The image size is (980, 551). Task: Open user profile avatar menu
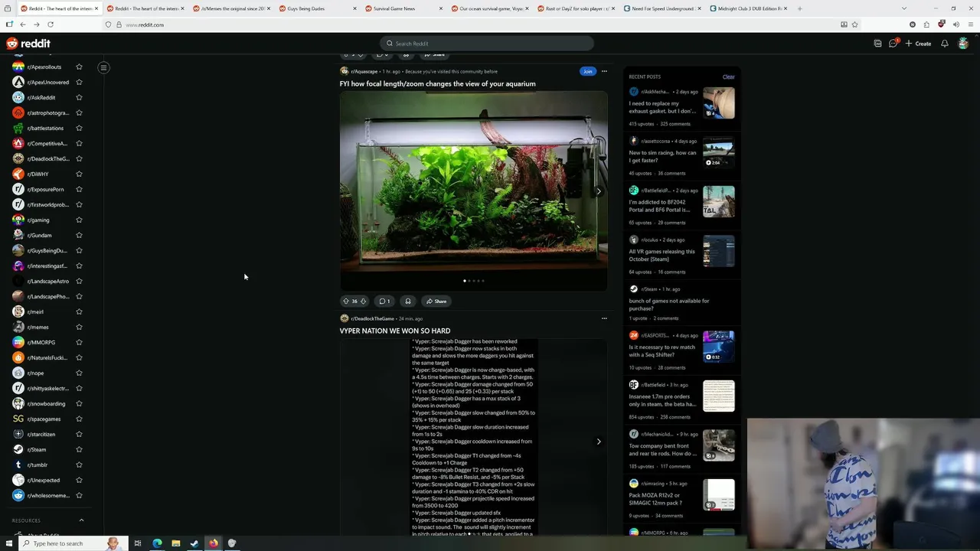click(x=963, y=44)
